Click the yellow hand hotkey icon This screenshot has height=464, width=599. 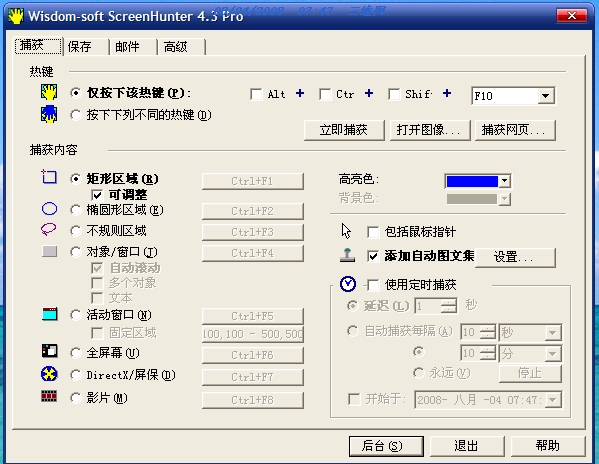point(49,92)
